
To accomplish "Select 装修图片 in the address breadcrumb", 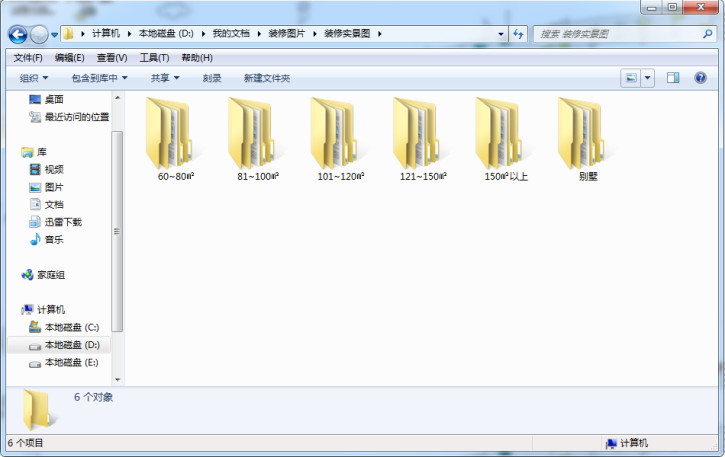I will pyautogui.click(x=287, y=33).
